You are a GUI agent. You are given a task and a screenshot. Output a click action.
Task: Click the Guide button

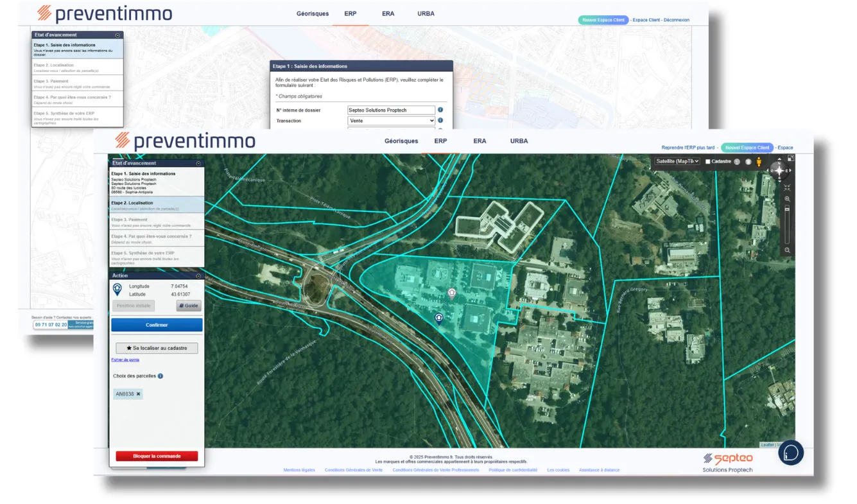189,306
